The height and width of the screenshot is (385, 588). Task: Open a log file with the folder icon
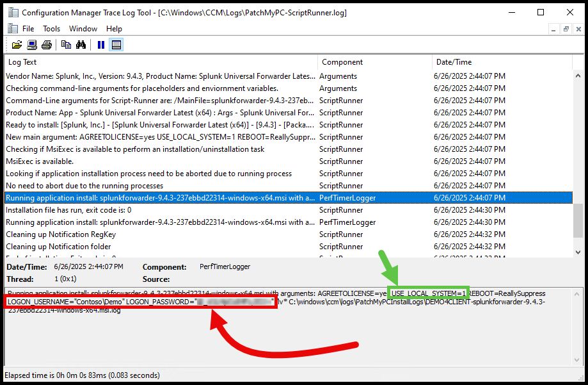(x=17, y=44)
